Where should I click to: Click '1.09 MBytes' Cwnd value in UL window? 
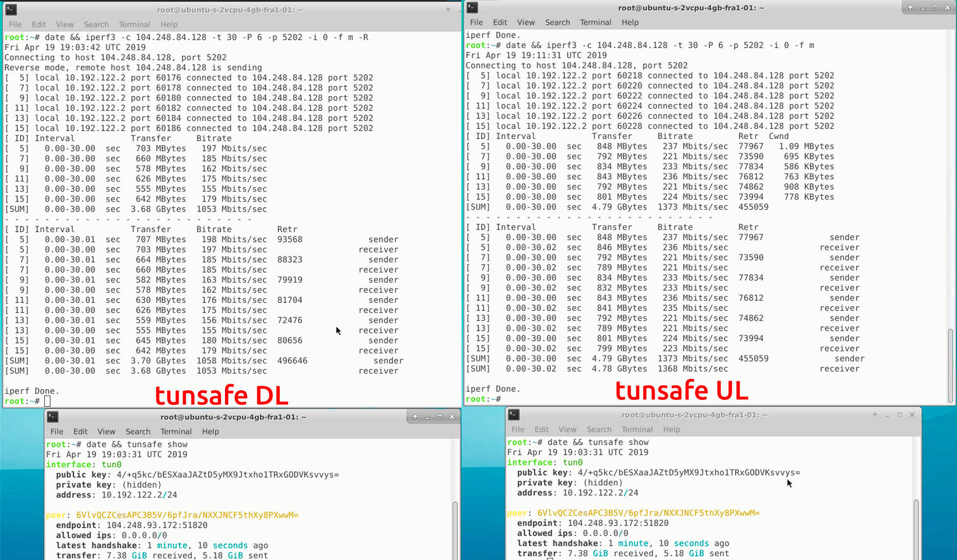[x=807, y=146]
